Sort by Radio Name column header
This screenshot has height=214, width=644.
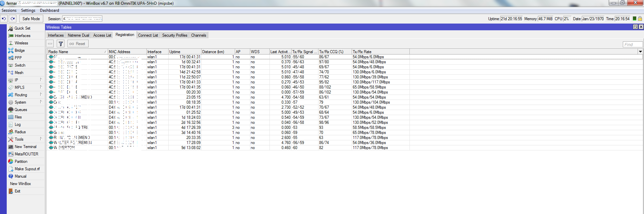tap(77, 52)
